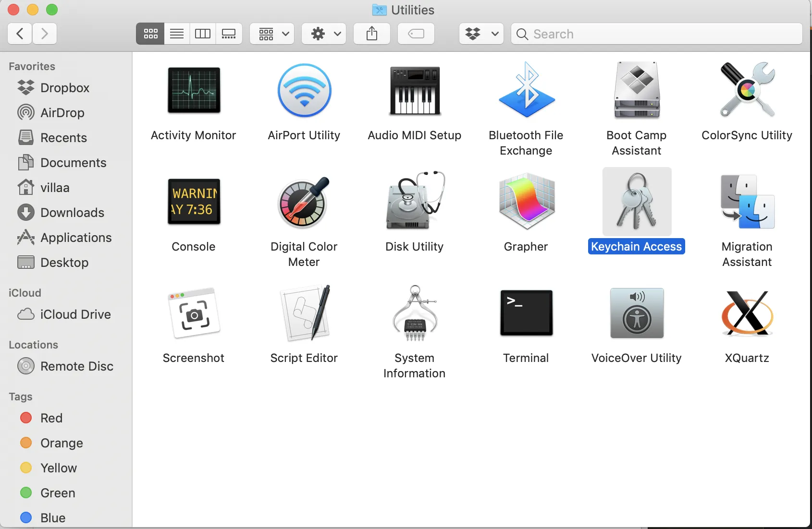812x529 pixels.
Task: Click the Disk Utility icon
Action: point(415,201)
